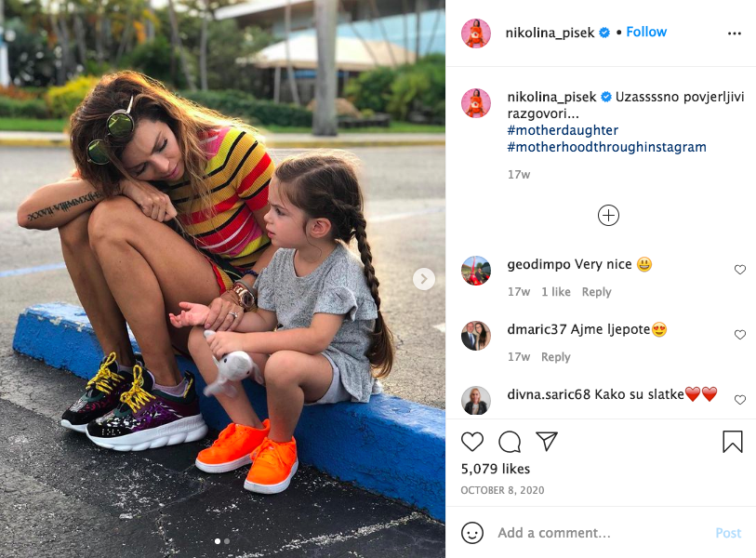Reply to dmaric37's comment
The height and width of the screenshot is (558, 756).
pos(556,357)
